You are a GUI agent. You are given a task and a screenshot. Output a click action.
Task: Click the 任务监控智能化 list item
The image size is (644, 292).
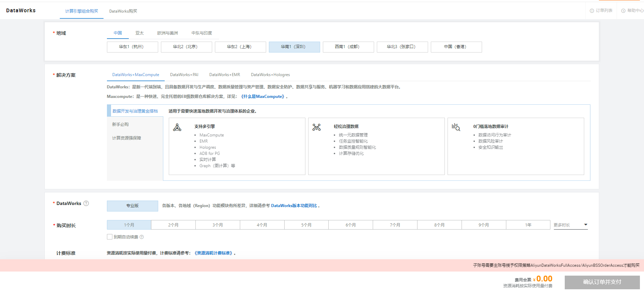[x=353, y=141]
